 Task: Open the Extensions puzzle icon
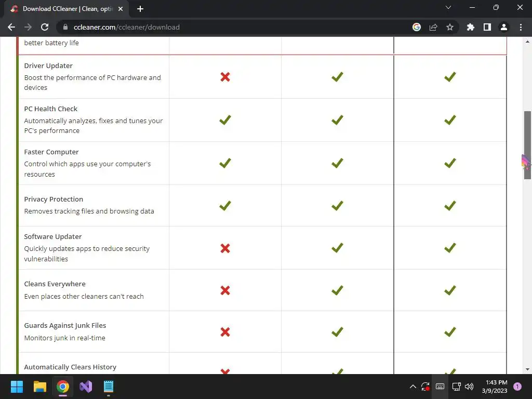click(471, 27)
